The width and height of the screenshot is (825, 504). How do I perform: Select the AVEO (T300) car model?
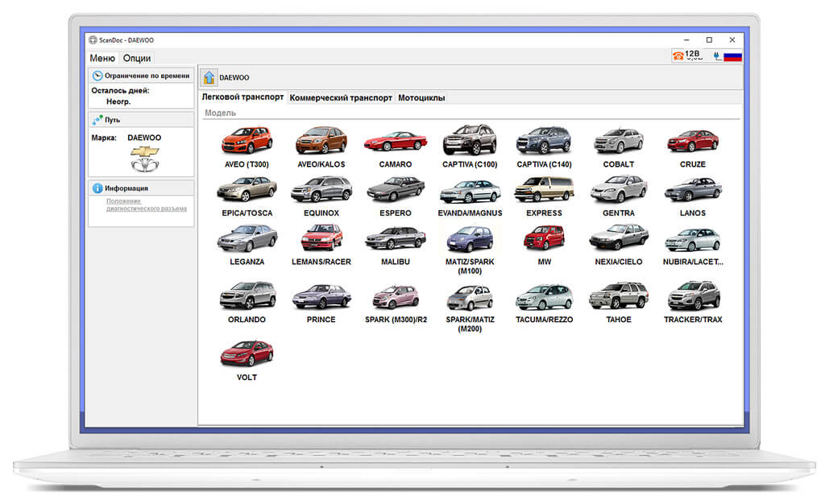[247, 147]
